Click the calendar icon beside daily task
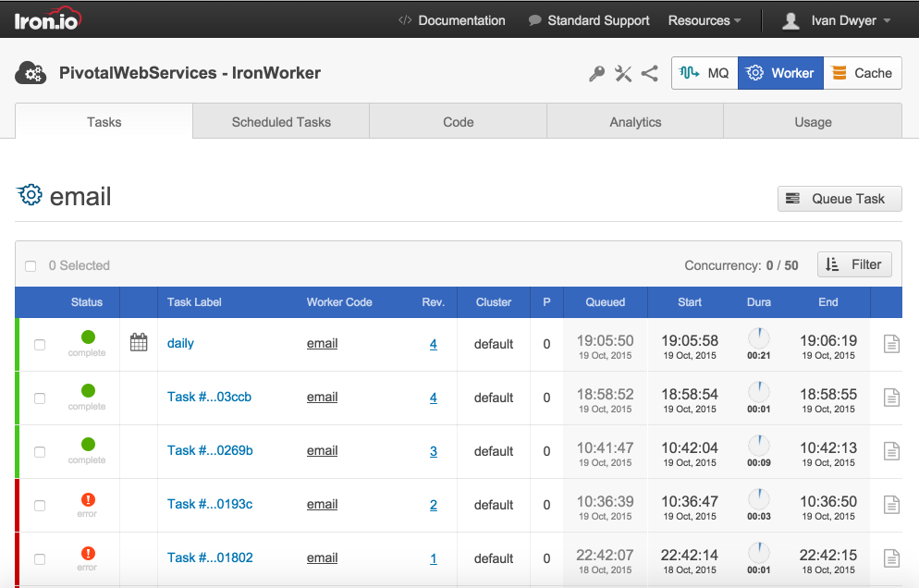 point(139,342)
